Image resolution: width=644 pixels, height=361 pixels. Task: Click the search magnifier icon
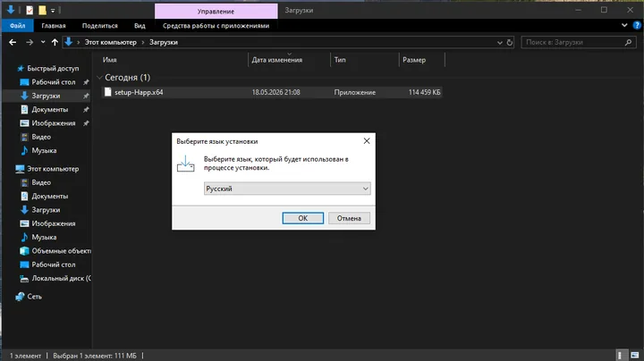[628, 42]
